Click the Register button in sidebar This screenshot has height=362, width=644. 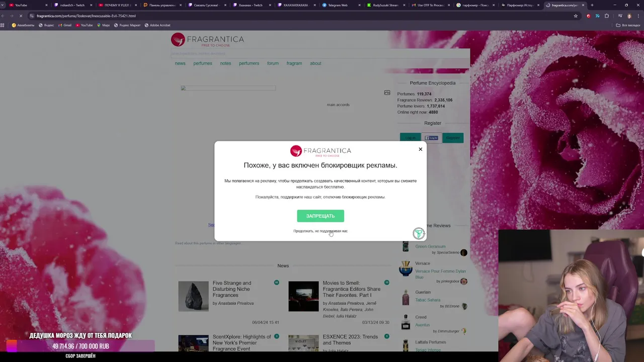[453, 138]
